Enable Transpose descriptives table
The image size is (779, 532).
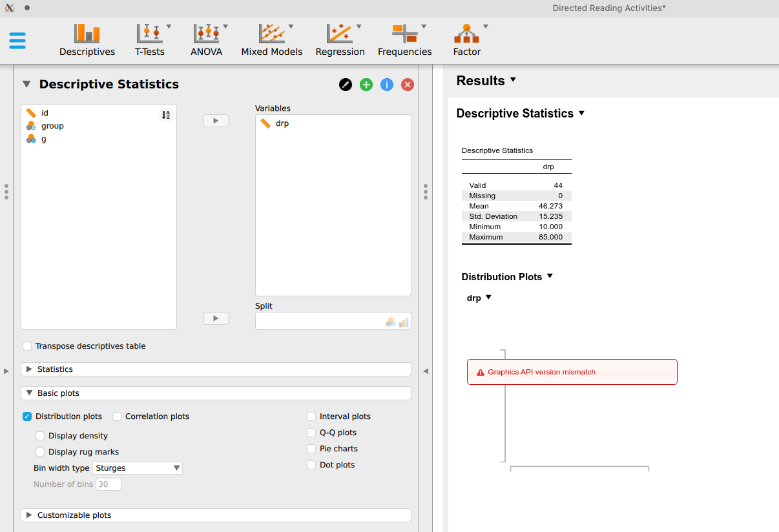pos(26,346)
